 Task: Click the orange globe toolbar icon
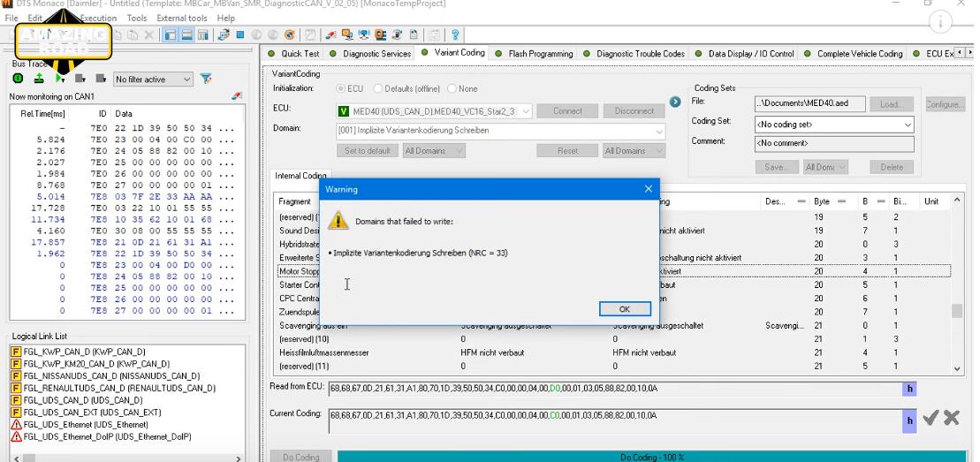click(x=289, y=35)
